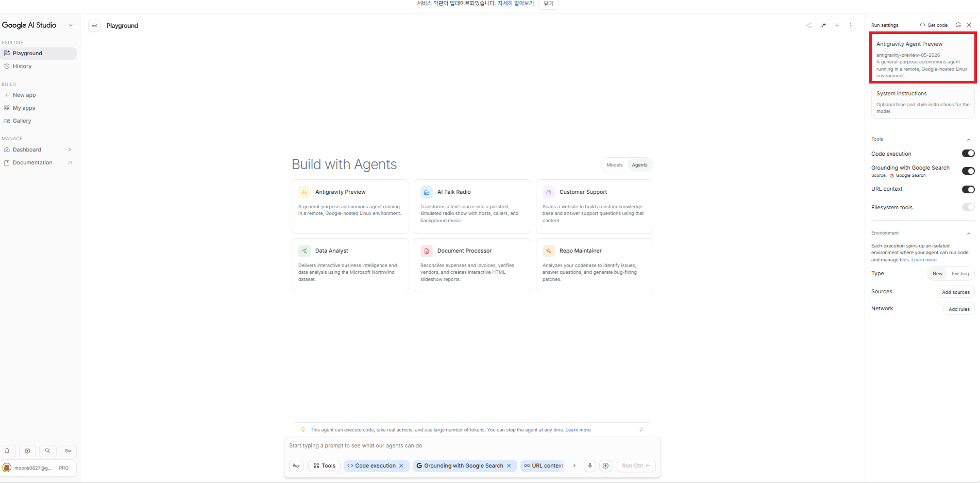Screen dimensions: 980x483
Task: Click the Antigravity Preview card icon
Action: tap(305, 192)
